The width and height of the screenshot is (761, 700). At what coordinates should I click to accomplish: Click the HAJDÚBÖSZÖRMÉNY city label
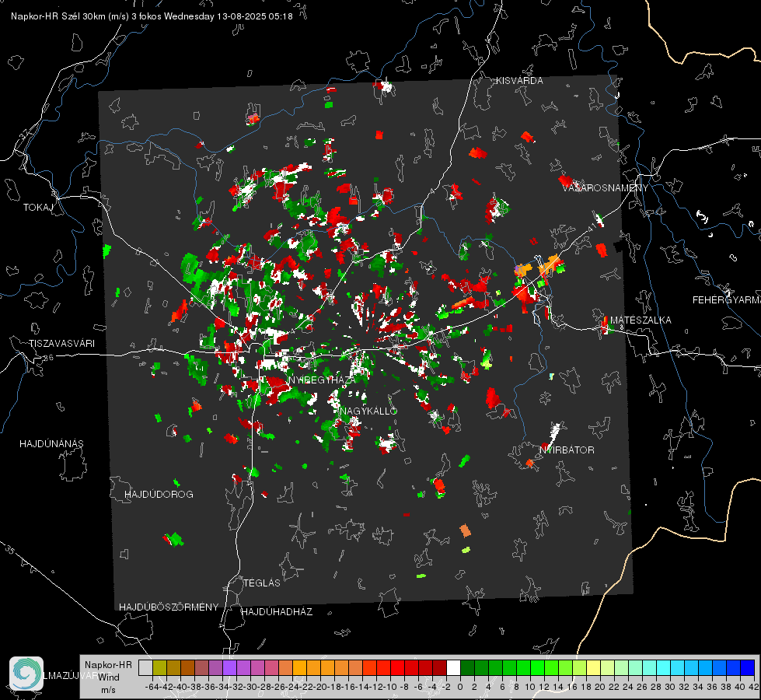[x=169, y=607]
